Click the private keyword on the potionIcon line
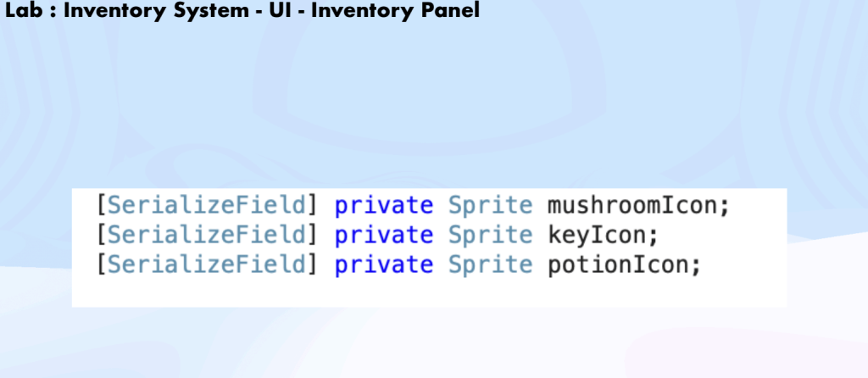 point(383,264)
